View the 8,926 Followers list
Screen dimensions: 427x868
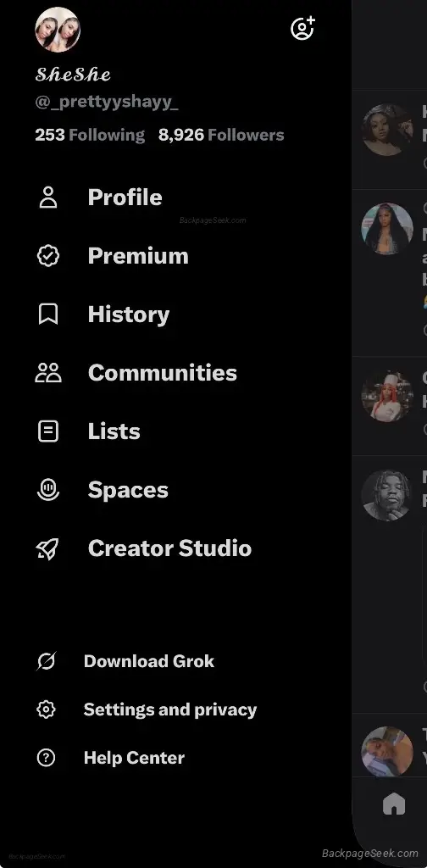click(x=221, y=135)
